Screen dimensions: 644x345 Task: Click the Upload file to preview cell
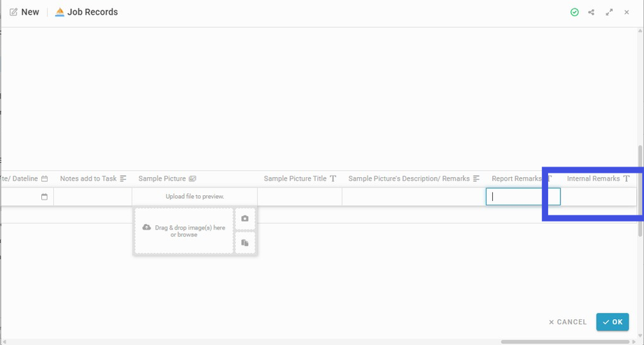point(195,197)
